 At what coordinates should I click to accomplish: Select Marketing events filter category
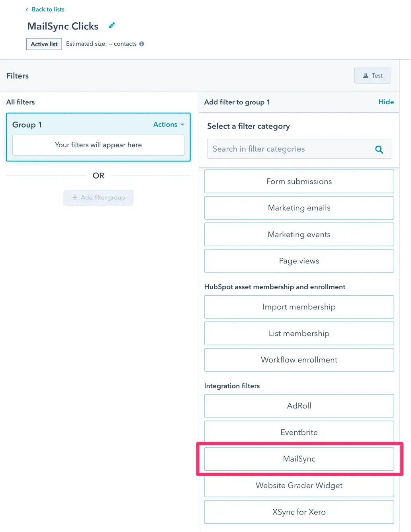tap(299, 234)
